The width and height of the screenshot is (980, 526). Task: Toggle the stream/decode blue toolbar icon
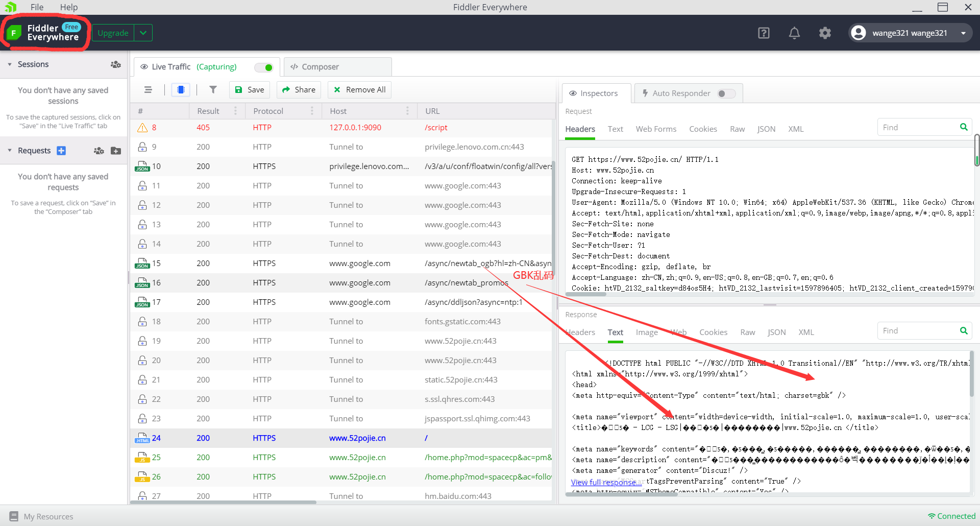181,90
